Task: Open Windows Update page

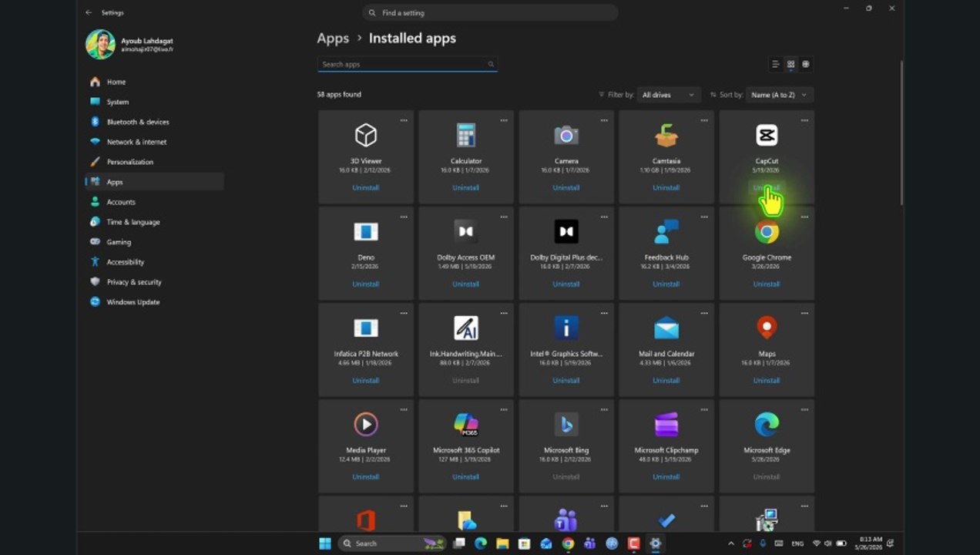Action: click(x=154, y=302)
